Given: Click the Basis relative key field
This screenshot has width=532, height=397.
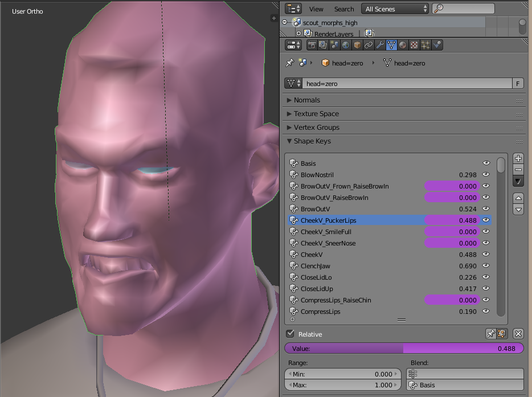Looking at the screenshot, I should [x=465, y=385].
